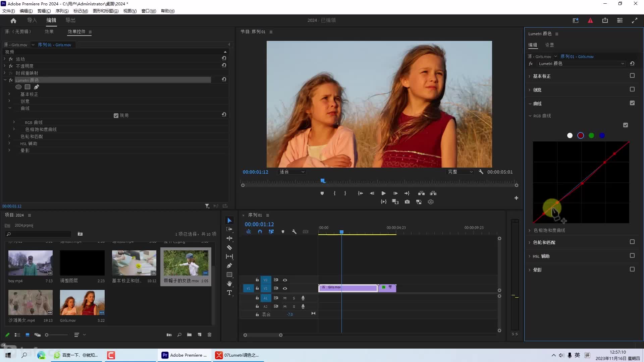644x362 pixels.
Task: Toggle 创意 section checkbox in Lumetri
Action: pyautogui.click(x=632, y=89)
